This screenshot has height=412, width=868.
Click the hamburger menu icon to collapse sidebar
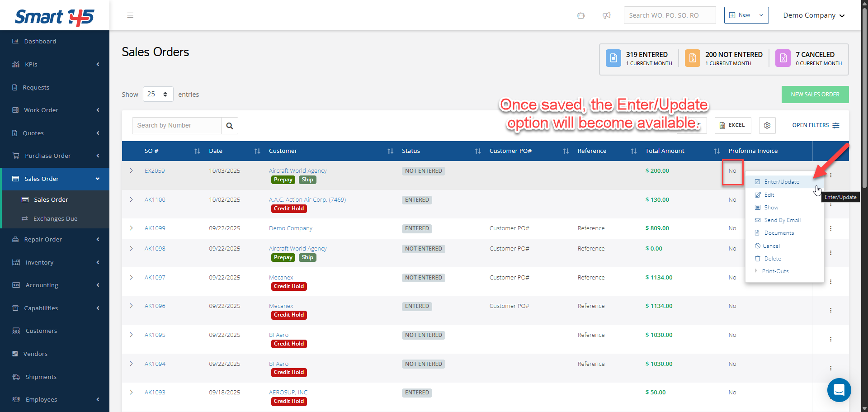130,15
